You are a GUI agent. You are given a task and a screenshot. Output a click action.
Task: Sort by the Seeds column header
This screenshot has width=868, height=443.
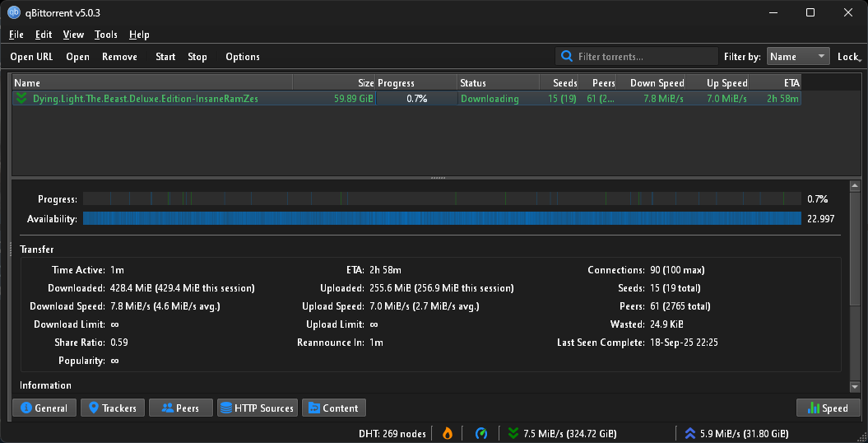pos(559,83)
